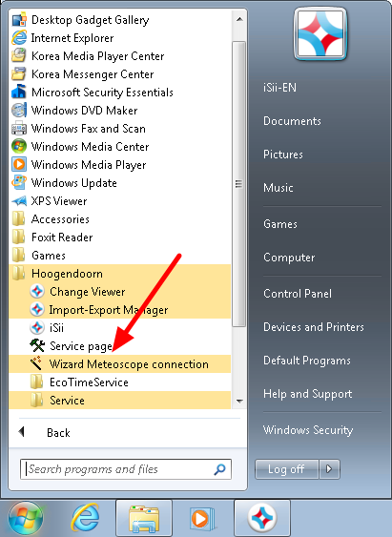392x537 pixels.
Task: Click the Log off button
Action: (286, 469)
